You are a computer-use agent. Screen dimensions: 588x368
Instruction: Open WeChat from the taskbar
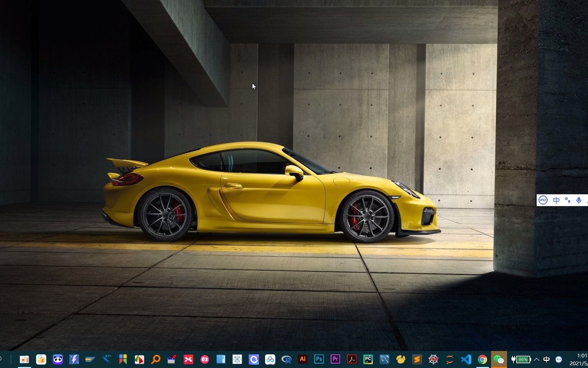(x=499, y=359)
